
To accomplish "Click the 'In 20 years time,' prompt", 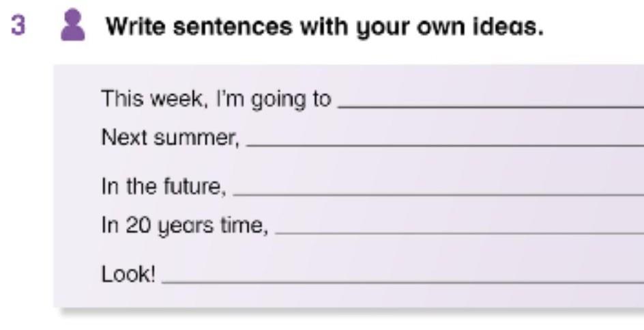I will (x=184, y=225).
